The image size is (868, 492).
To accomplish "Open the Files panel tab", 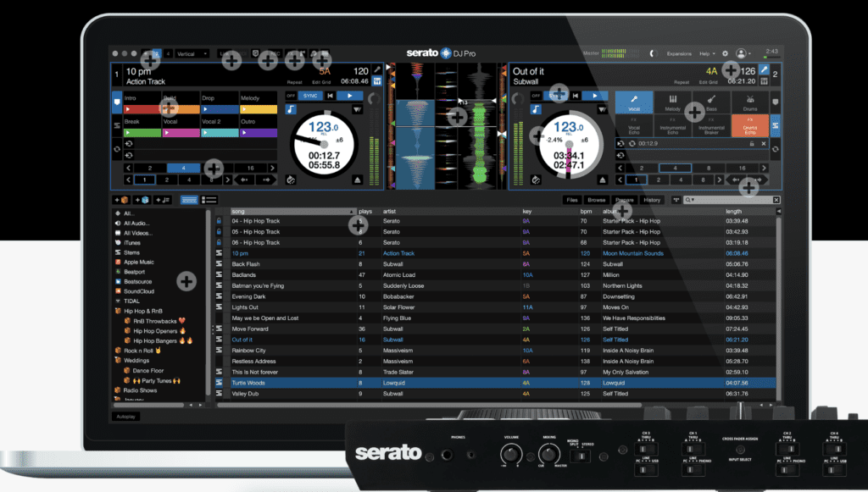I will pyautogui.click(x=572, y=200).
